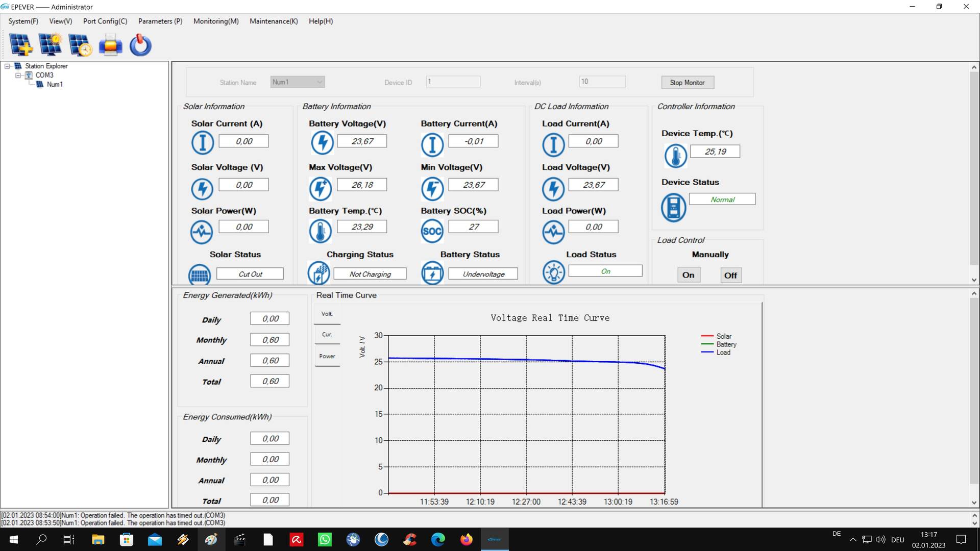Click the Battery Voltage value 23,67
This screenshot has height=551, width=980.
point(362,141)
